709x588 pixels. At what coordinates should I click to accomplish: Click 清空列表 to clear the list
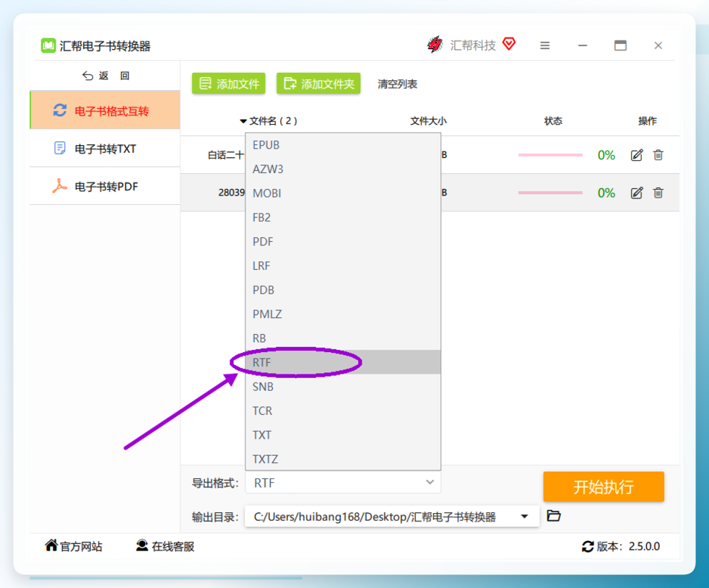click(x=397, y=84)
